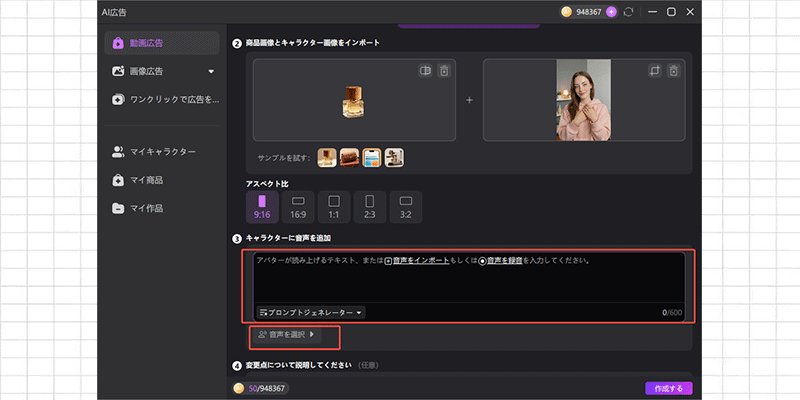Viewport: 800px width, 400px height.
Task: Click the 音声を録音 link
Action: point(505,261)
